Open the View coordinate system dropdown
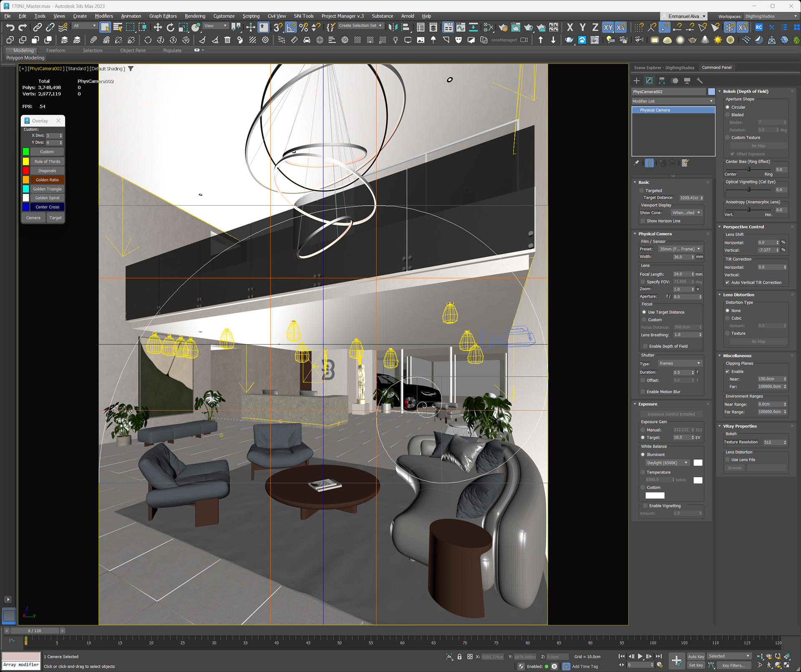The width and height of the screenshot is (801, 672). pos(216,26)
